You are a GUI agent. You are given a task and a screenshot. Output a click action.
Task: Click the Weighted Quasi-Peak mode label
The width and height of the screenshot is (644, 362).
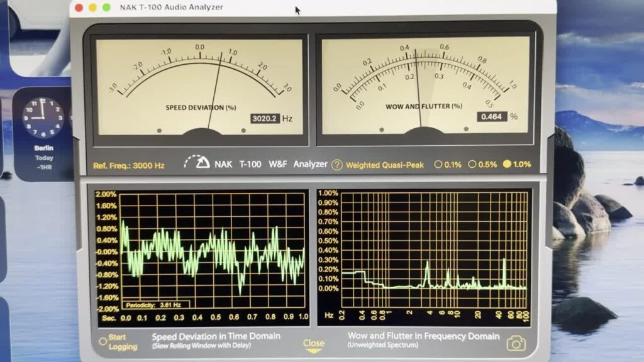tap(385, 165)
